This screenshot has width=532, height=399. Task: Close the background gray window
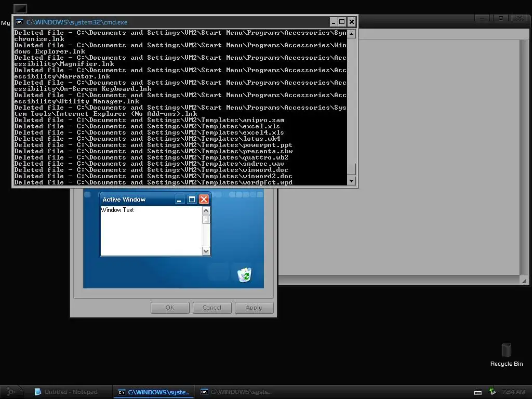click(x=519, y=18)
